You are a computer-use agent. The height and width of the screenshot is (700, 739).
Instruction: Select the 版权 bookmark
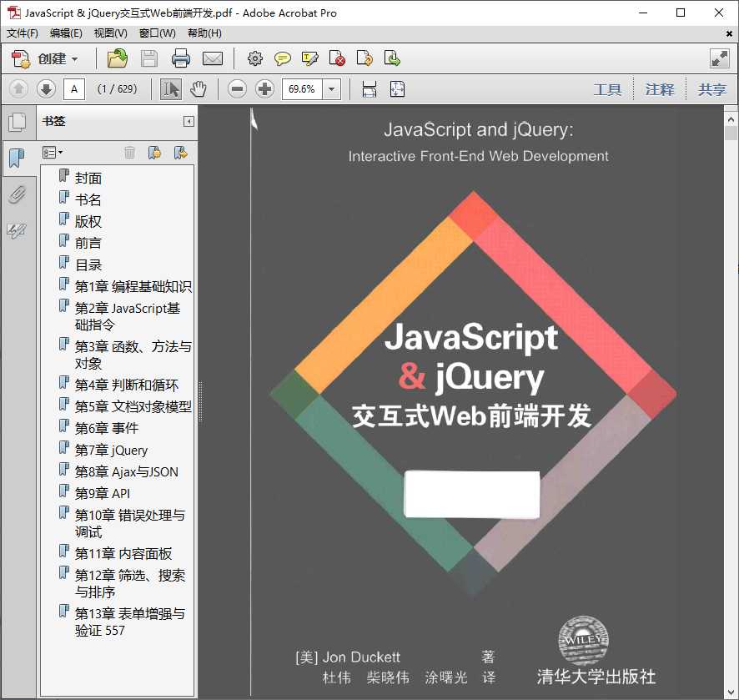tap(88, 222)
